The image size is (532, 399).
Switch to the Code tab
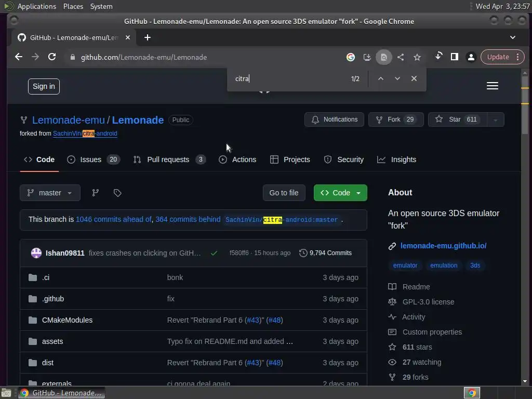pos(39,159)
